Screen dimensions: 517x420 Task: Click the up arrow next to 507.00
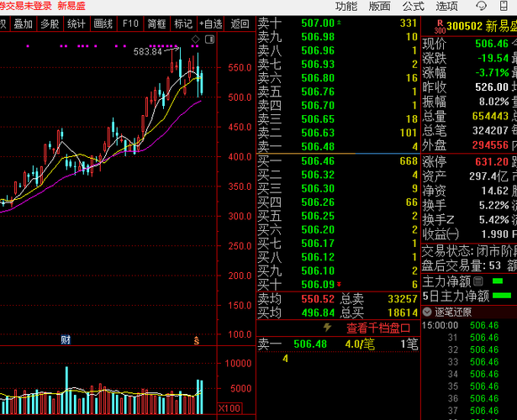(339, 23)
